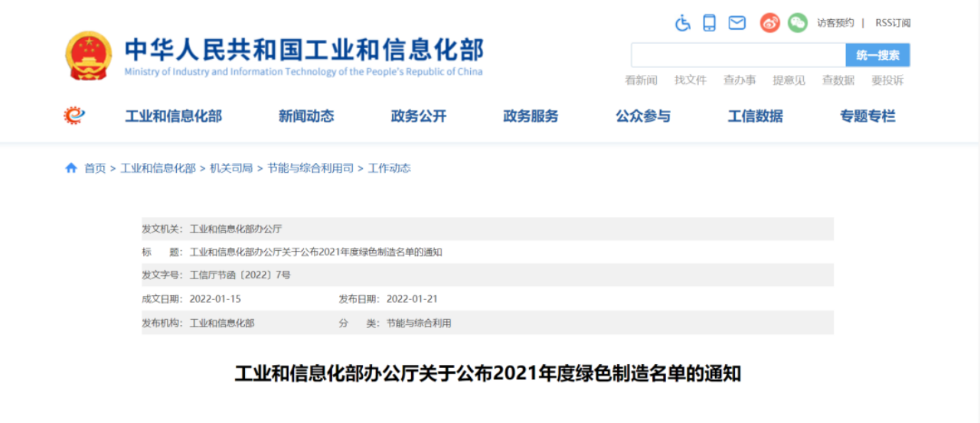The height and width of the screenshot is (423, 980).
Task: Select the 查数据 search shortcut
Action: click(x=838, y=80)
